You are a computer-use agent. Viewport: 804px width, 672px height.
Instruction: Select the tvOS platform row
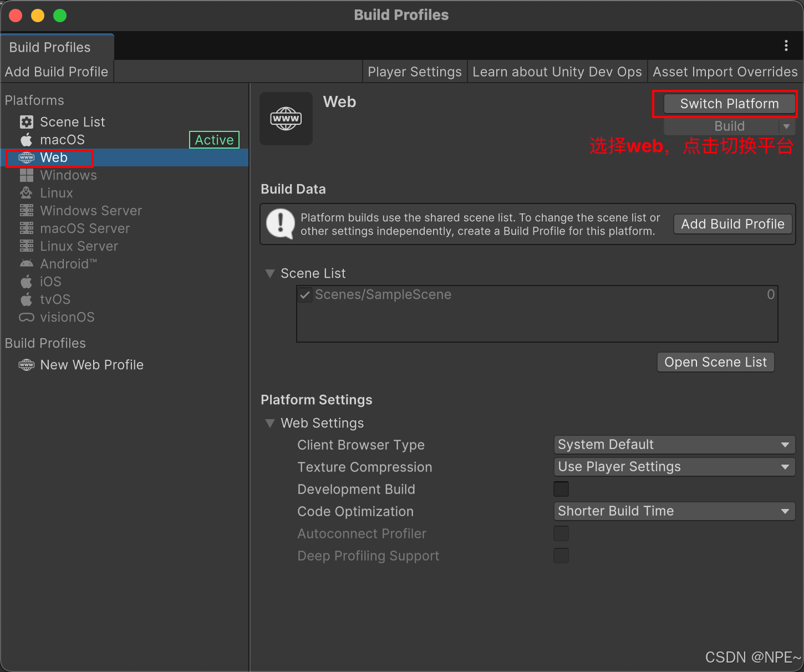click(x=125, y=299)
